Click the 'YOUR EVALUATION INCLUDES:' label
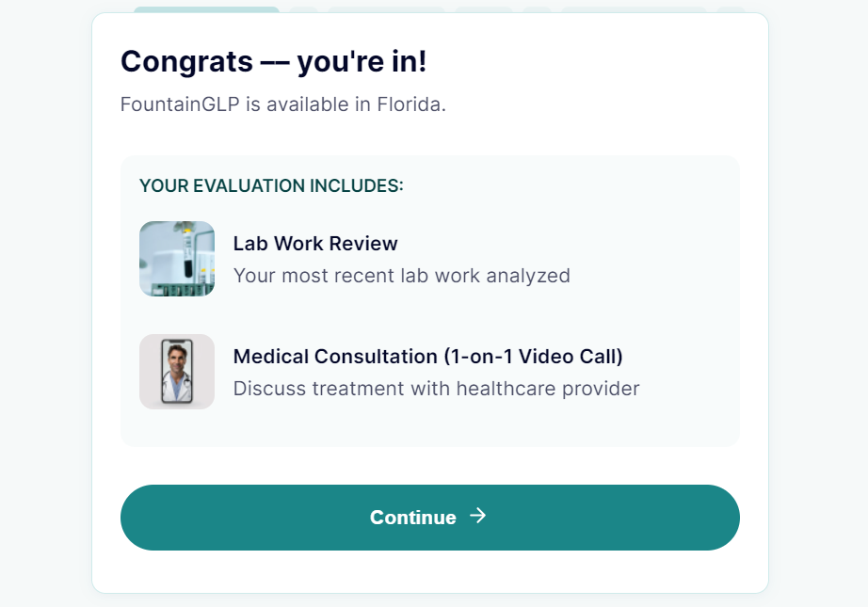Screen dimensions: 868x607 point(271,185)
